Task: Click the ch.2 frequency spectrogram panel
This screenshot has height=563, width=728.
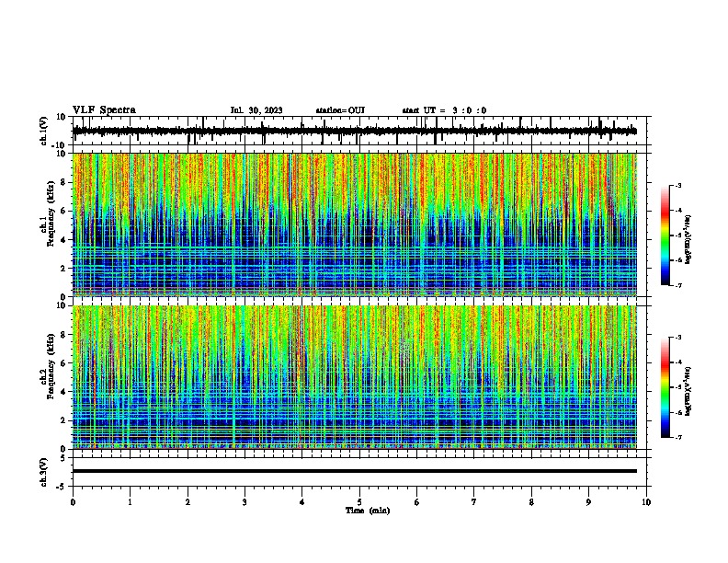Action: [x=355, y=377]
